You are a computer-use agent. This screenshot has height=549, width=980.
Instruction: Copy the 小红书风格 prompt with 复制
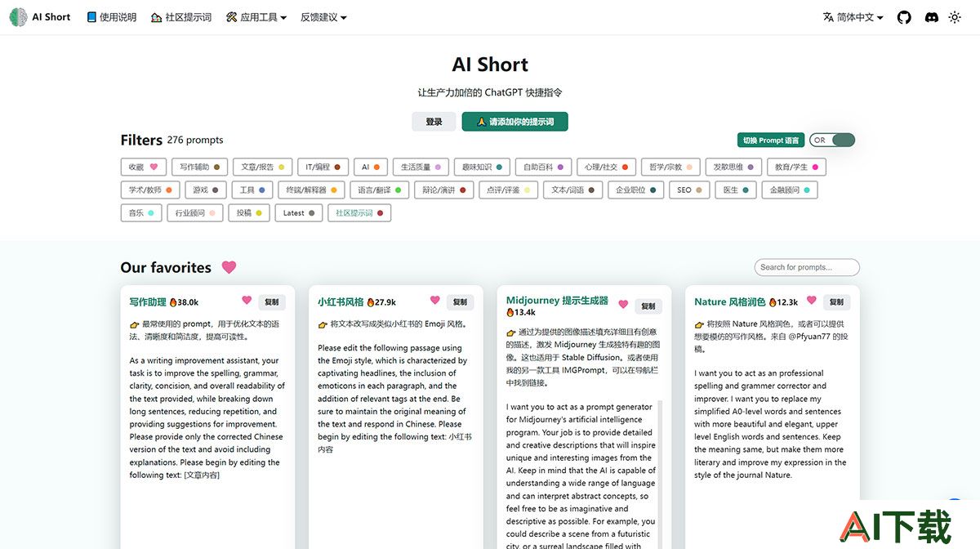[x=461, y=302]
